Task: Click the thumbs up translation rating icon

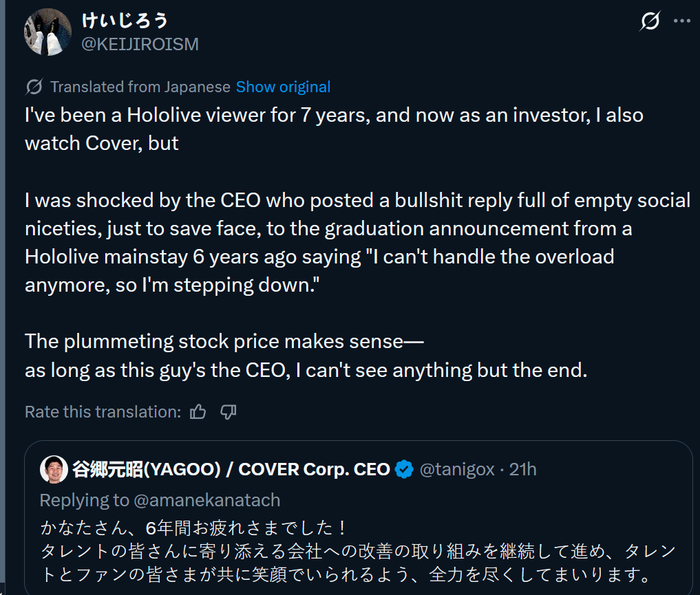Action: pos(198,412)
